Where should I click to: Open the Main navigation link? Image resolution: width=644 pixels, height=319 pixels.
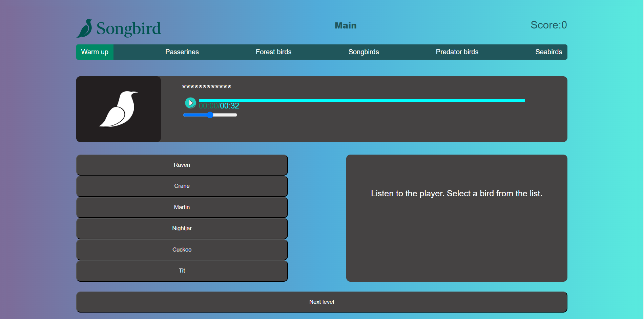[346, 25]
